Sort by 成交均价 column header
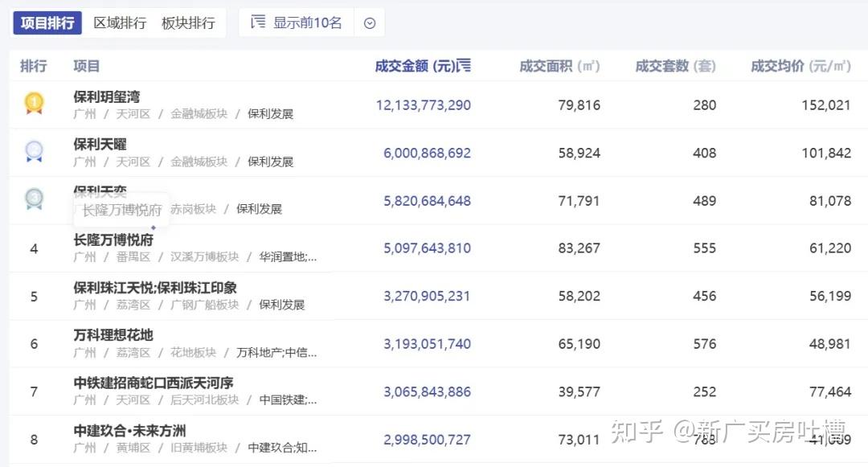The image size is (868, 467). 800,67
